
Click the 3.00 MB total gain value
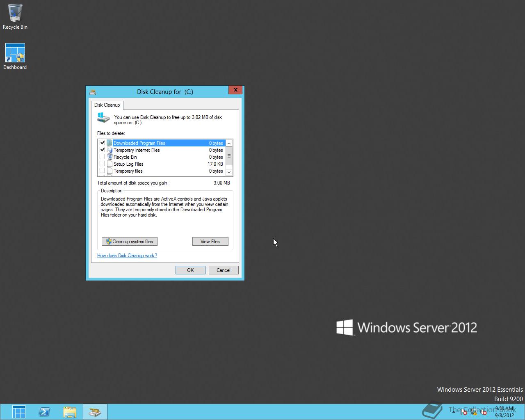point(222,183)
